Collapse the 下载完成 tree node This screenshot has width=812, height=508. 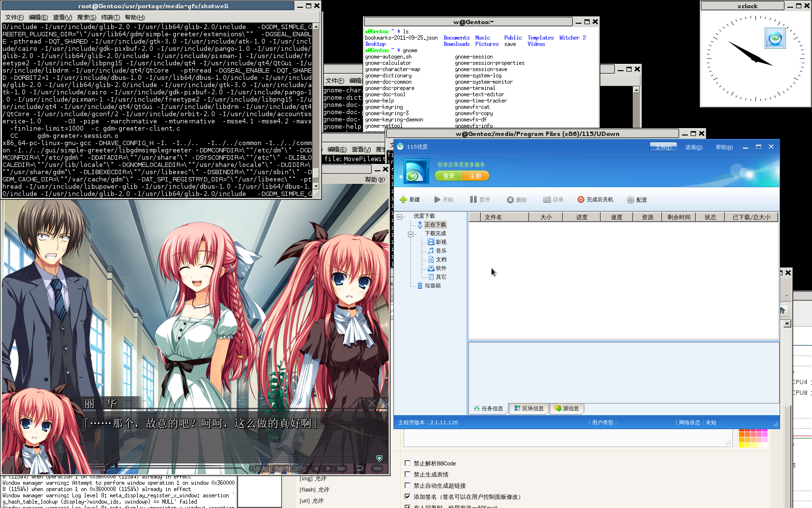pos(410,234)
